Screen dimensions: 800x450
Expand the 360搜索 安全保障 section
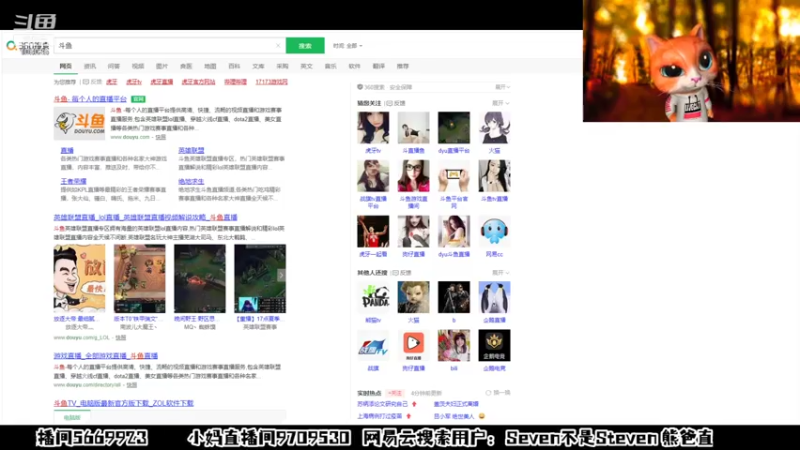[x=503, y=87]
